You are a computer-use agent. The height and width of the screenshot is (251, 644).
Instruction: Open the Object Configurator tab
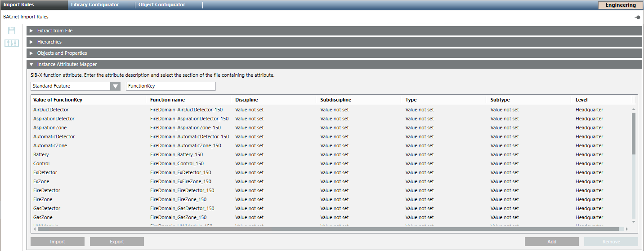(x=162, y=5)
